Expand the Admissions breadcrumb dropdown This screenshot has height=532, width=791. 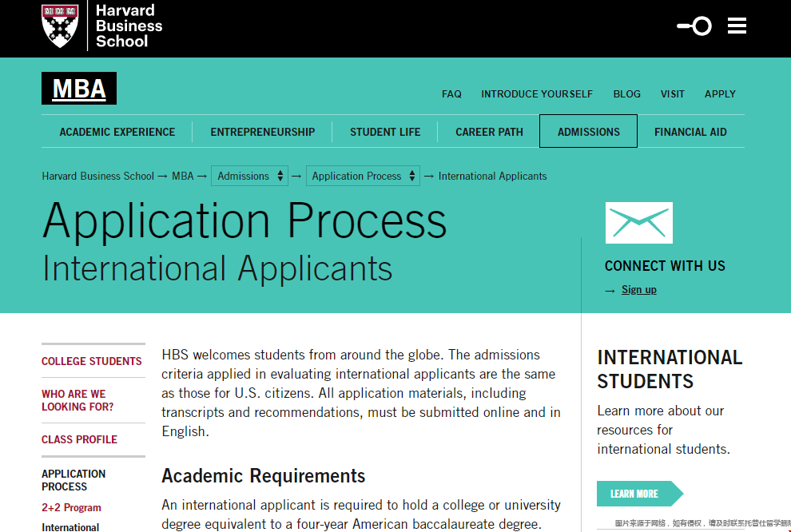click(x=250, y=176)
